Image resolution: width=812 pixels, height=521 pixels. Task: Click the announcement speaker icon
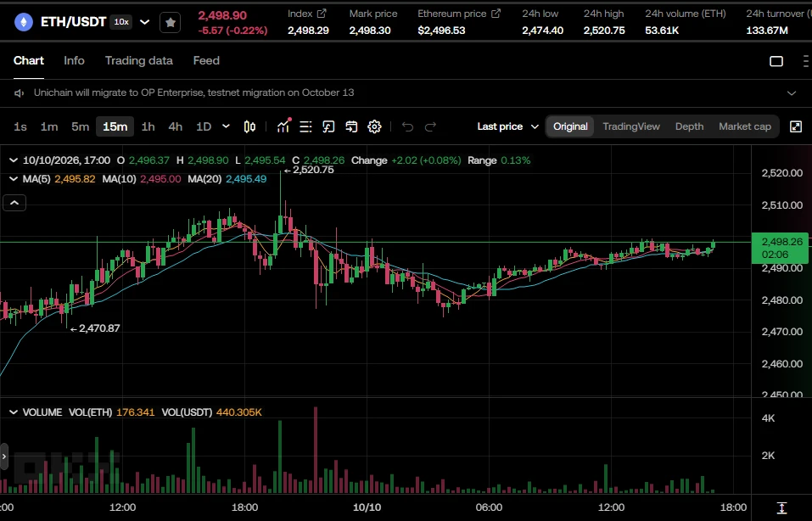coord(20,93)
